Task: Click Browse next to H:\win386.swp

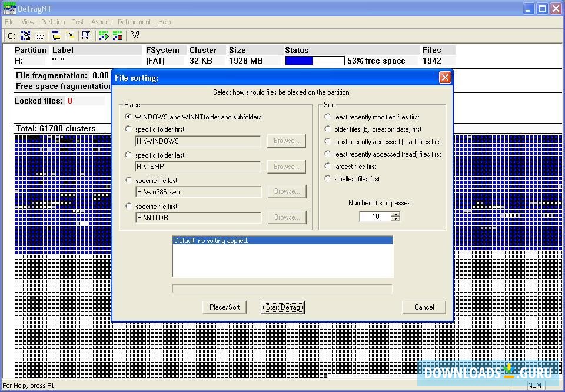Action: coord(287,191)
